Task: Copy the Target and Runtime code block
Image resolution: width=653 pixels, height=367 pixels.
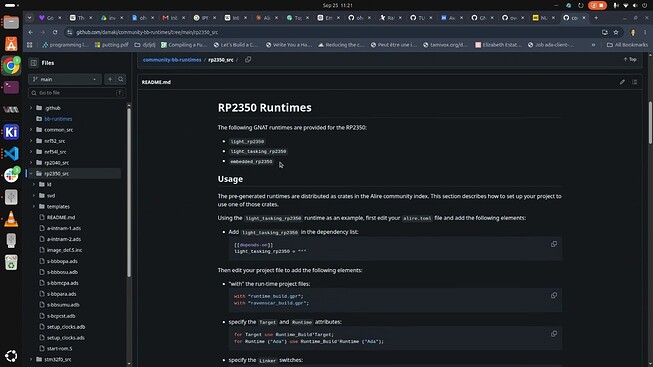Action: pos(554,334)
